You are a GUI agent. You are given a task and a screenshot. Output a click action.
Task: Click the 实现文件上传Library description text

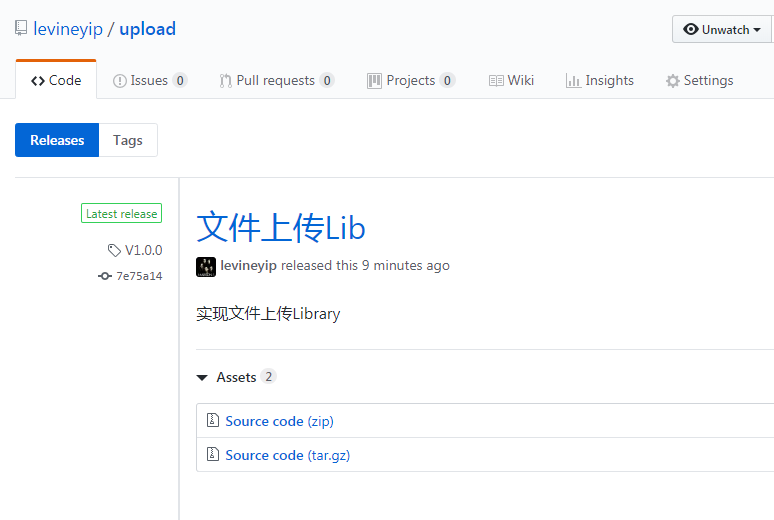click(268, 314)
